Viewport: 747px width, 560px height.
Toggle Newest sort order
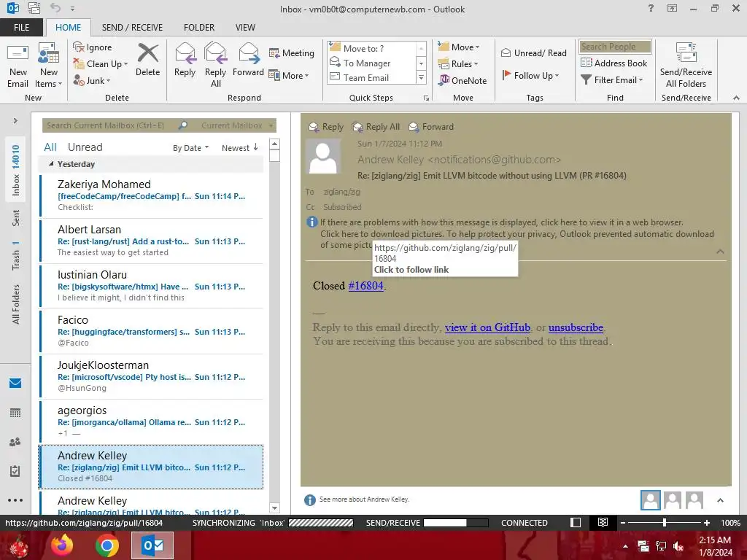(x=239, y=148)
